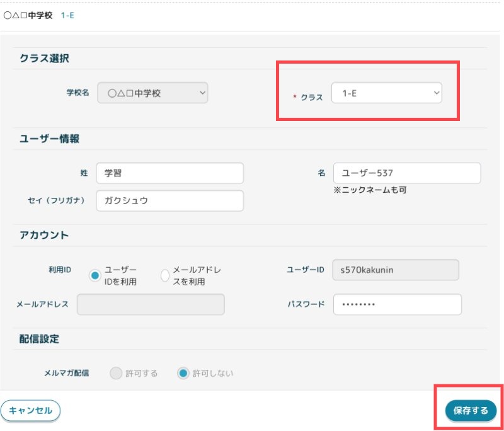The width and height of the screenshot is (504, 431).
Task: Click the クラス選択 section heading
Action: (x=44, y=58)
